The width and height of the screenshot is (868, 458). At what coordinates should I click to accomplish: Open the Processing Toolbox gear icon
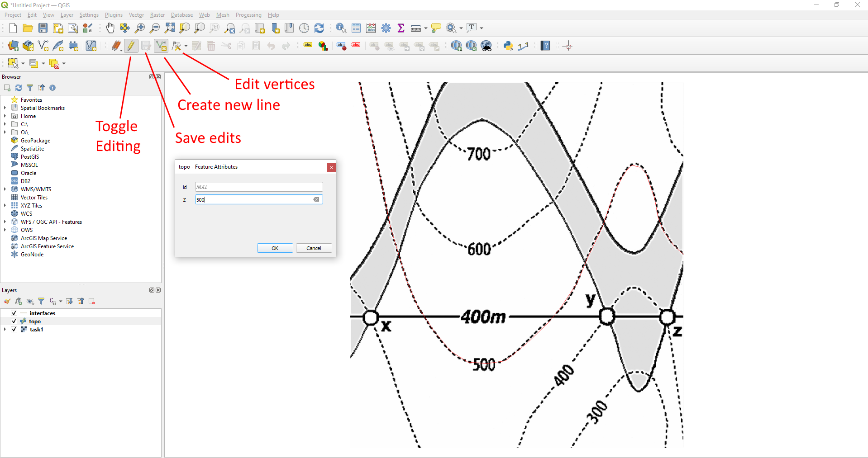(386, 28)
